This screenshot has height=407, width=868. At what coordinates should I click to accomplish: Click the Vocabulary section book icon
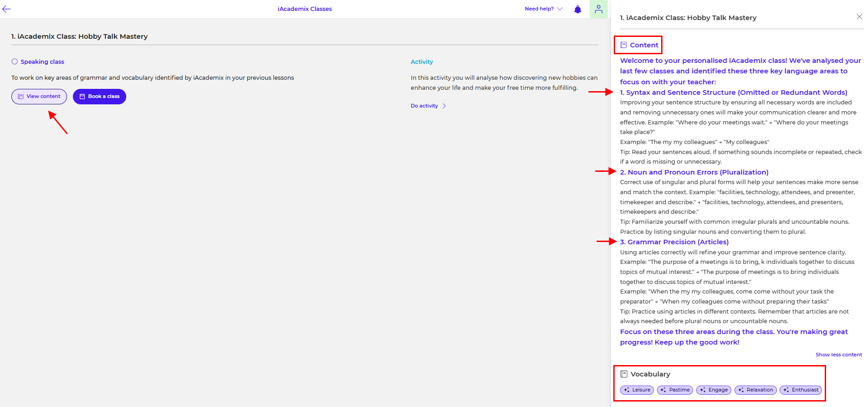624,374
